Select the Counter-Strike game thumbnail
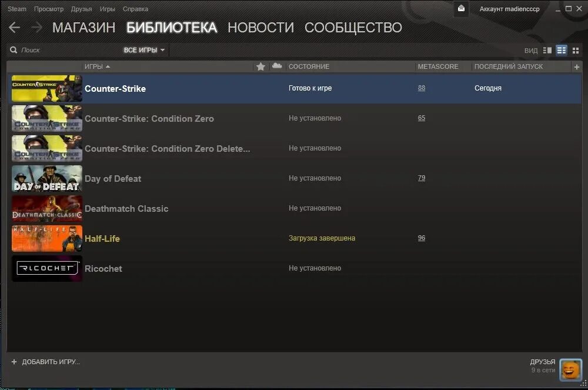 coord(47,88)
